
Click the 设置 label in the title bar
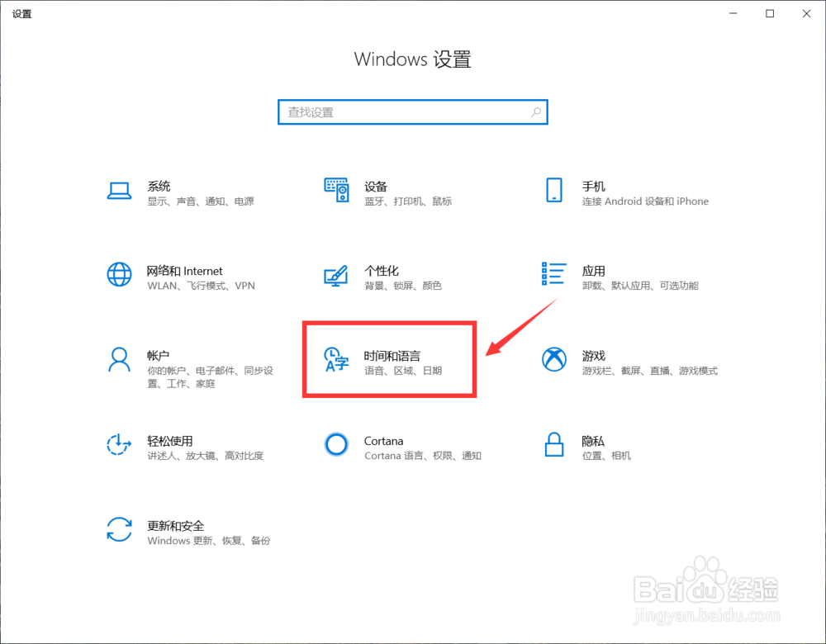(x=22, y=13)
